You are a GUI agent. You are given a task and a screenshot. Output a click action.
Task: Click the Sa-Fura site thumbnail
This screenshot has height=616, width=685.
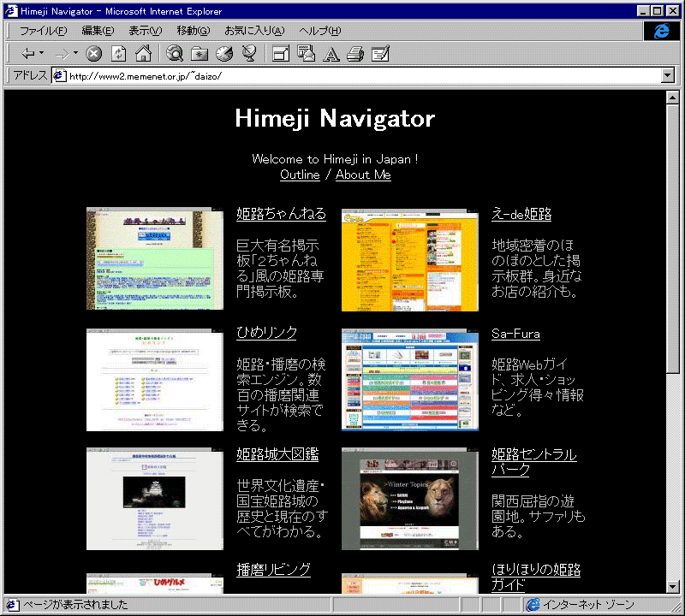(x=410, y=380)
